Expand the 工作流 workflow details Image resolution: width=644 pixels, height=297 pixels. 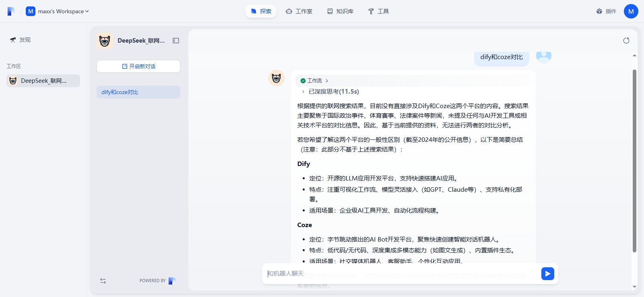315,81
